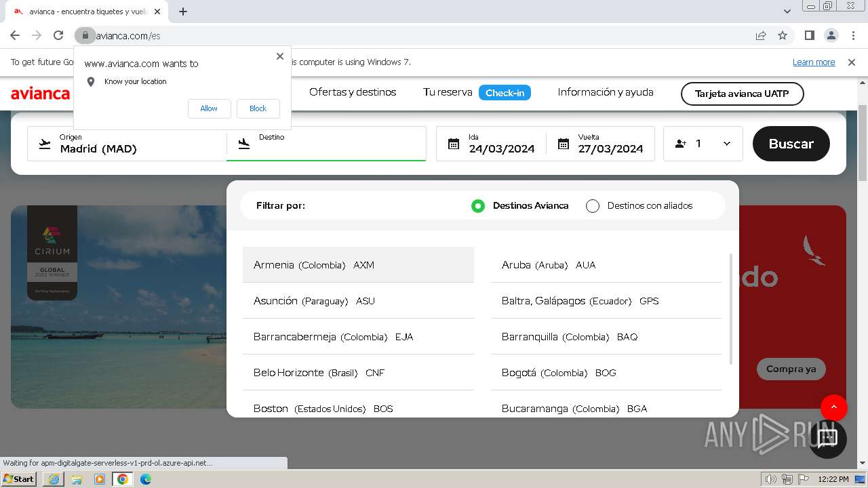Click the network icon in the system tray

pos(787,479)
